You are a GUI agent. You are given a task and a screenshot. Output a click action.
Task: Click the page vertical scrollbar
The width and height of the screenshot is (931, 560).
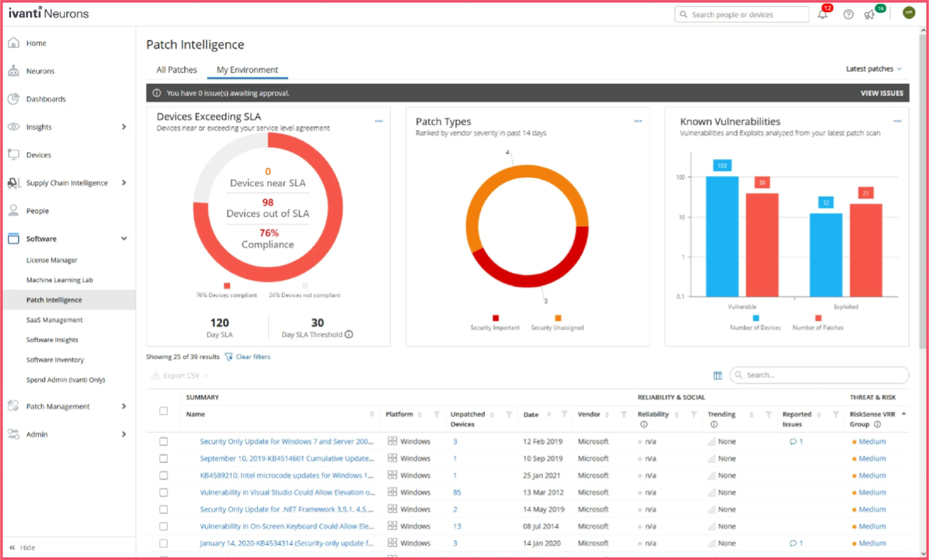tap(923, 191)
